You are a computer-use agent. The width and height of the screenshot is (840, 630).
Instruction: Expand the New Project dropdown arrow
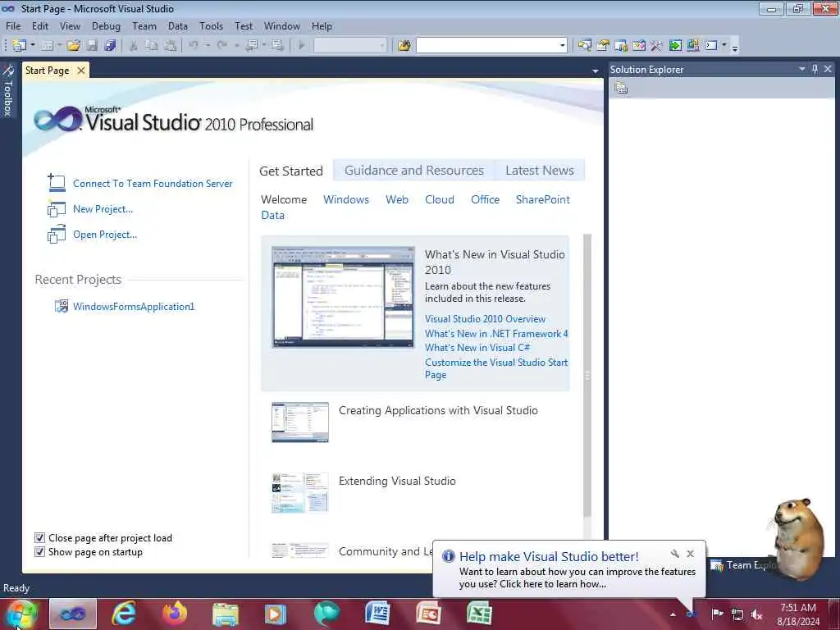point(33,46)
